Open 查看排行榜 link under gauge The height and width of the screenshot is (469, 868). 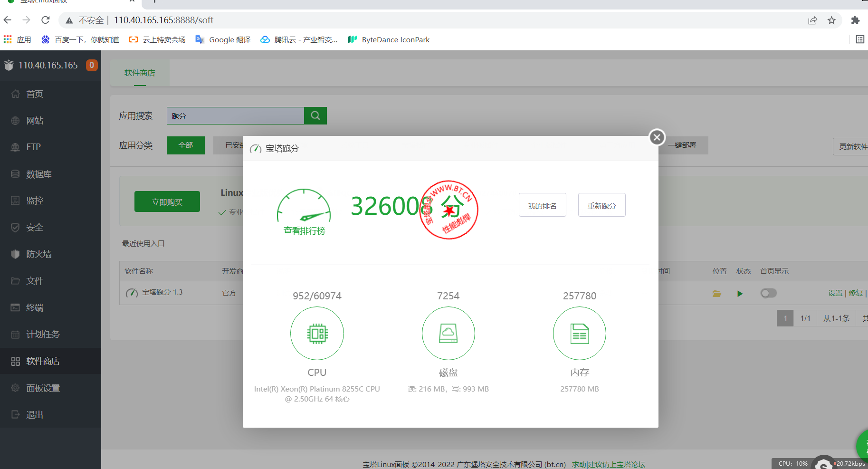point(304,231)
